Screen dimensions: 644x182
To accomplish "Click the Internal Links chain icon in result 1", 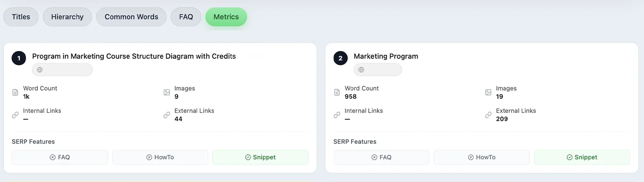I will 16,115.
